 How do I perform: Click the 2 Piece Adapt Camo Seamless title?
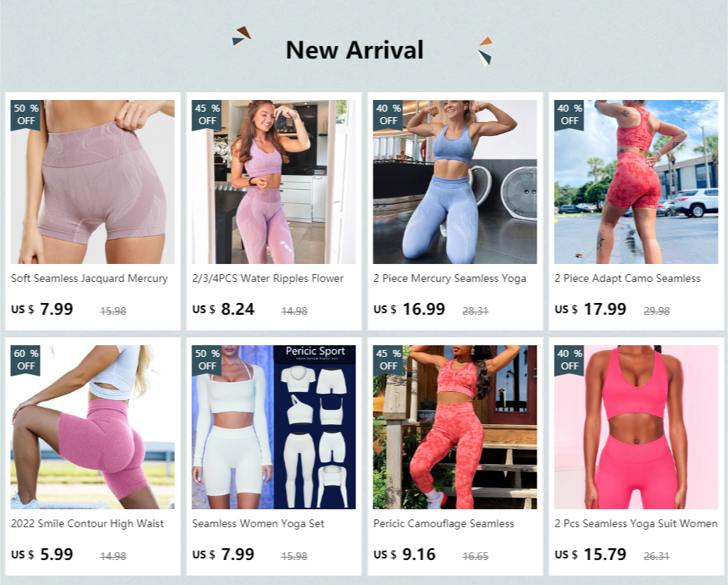pos(627,279)
